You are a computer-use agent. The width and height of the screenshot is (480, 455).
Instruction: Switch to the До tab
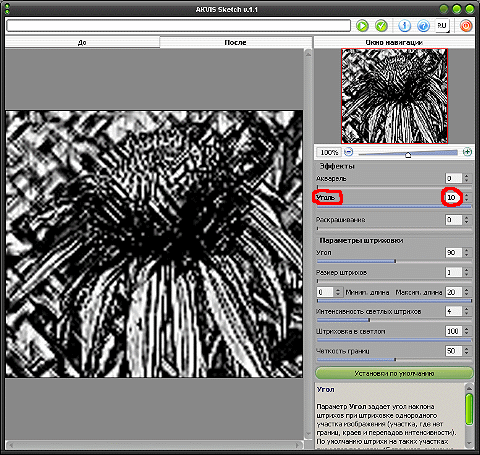[82, 42]
